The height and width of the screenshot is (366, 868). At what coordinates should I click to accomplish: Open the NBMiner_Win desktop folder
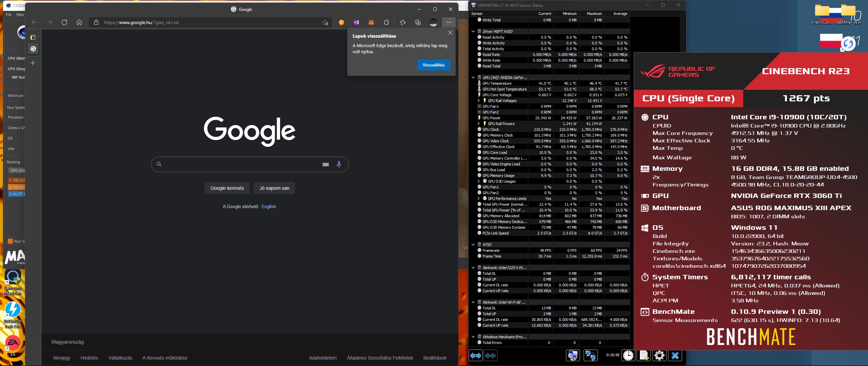click(x=848, y=15)
